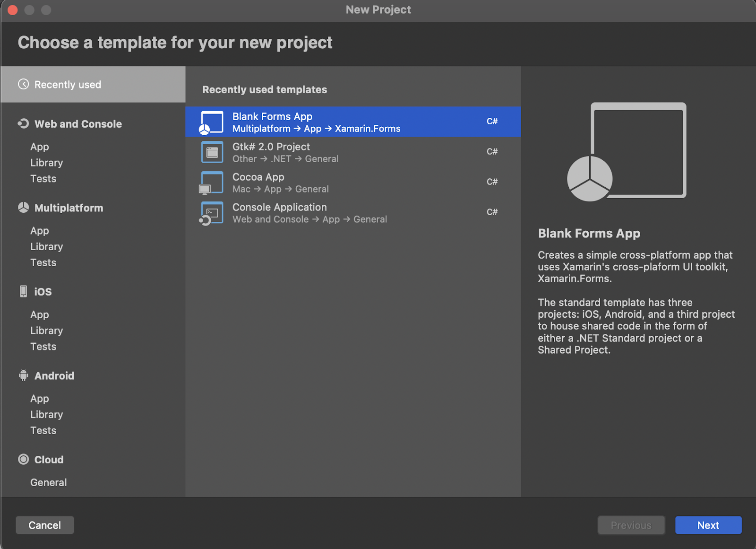
Task: Click the Web and Console category icon
Action: coord(23,123)
